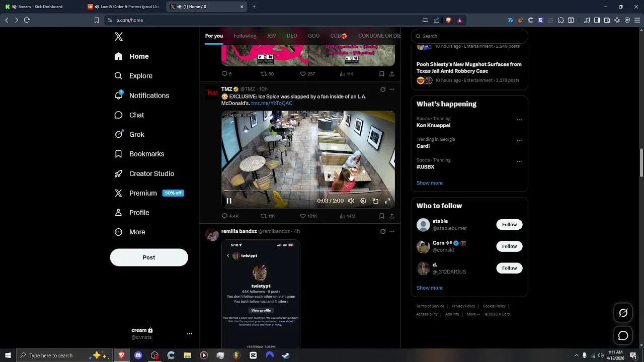
Task: Open Grok in the sidebar
Action: (129, 134)
